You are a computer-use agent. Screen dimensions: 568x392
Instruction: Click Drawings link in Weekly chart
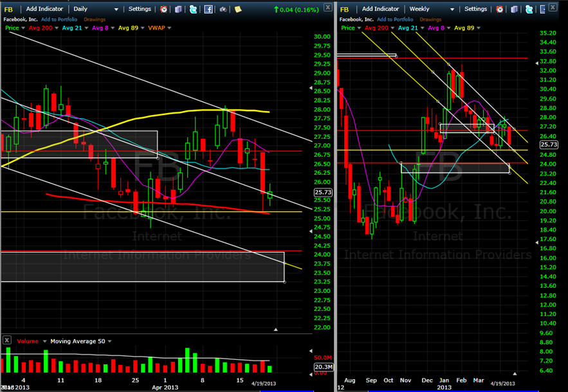(430, 19)
